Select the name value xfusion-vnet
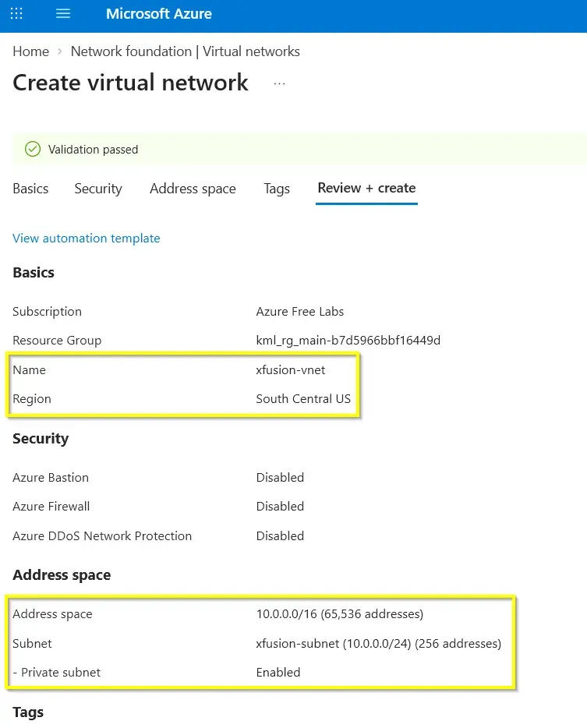The width and height of the screenshot is (587, 728). click(x=291, y=370)
